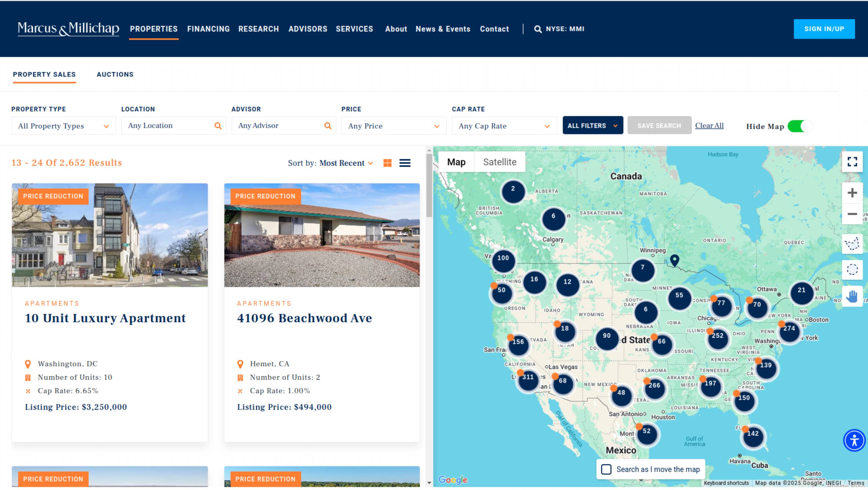Open the Financing nav menu
This screenshot has height=490, width=868.
208,29
